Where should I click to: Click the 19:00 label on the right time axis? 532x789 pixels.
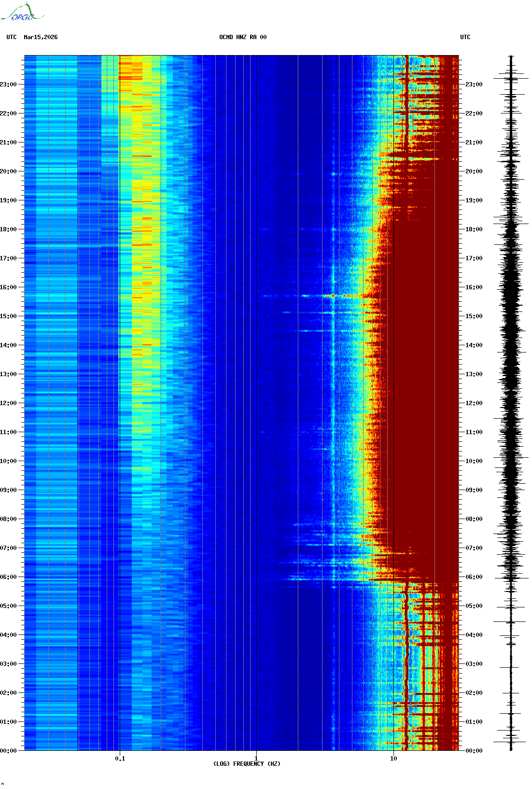[474, 200]
